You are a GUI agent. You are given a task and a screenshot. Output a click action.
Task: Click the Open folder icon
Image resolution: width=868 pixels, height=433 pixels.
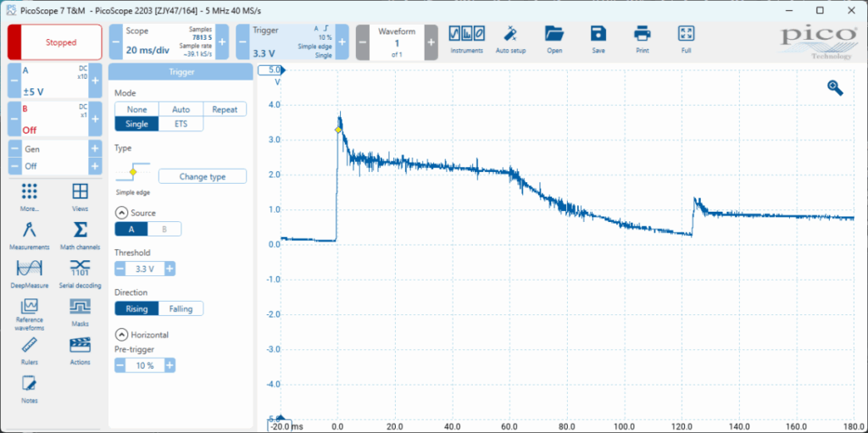click(x=554, y=35)
